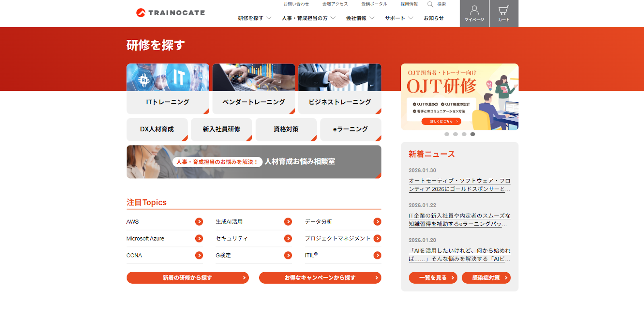Open CCNA topic link
The image size is (644, 313).
[x=134, y=255]
